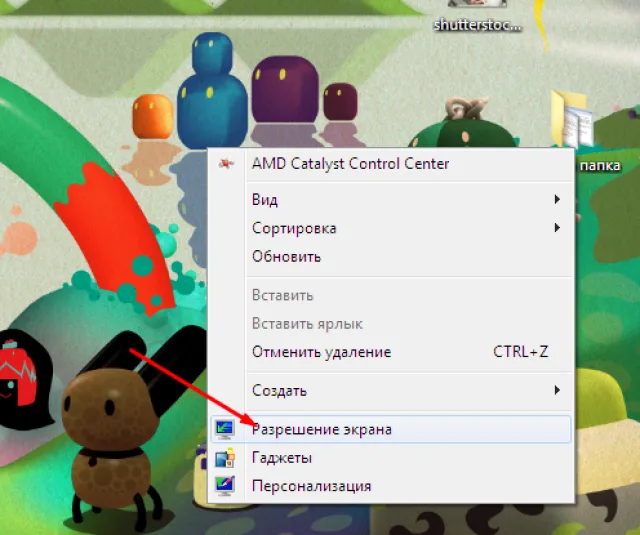Open the Вид submenu
Viewport: 640px width, 535px height.
point(391,200)
